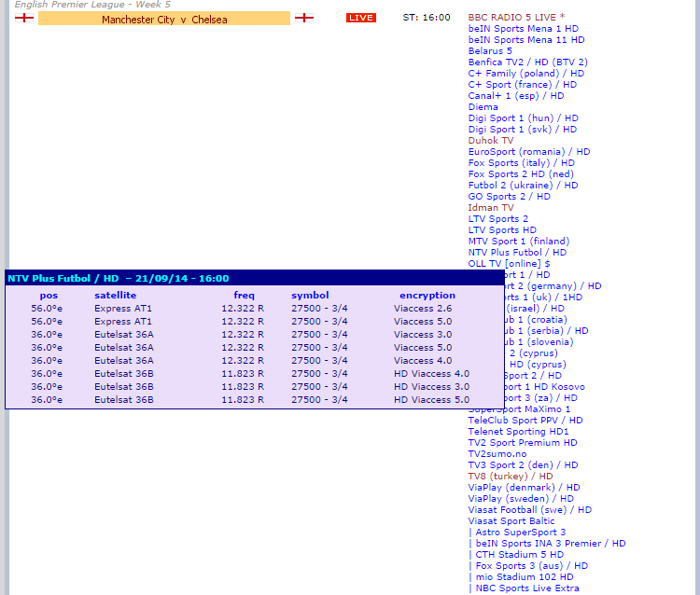Select the Belarus 5 channel
Image resolution: width=700 pixels, height=595 pixels.
click(490, 51)
